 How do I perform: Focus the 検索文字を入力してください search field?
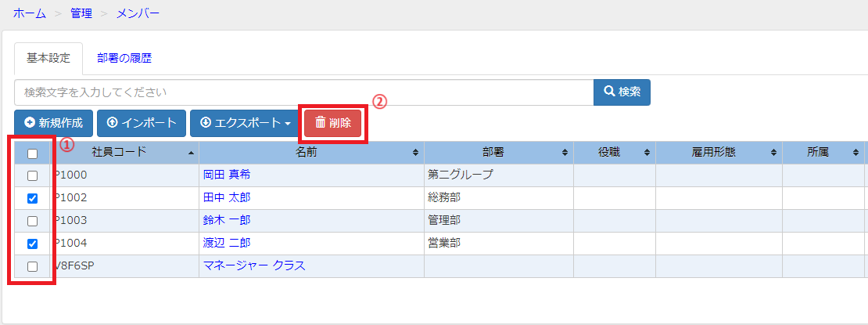click(304, 92)
